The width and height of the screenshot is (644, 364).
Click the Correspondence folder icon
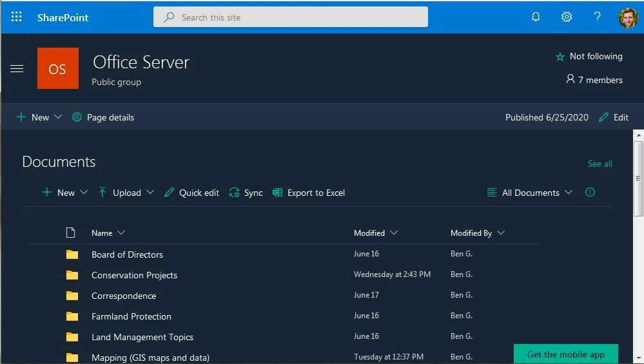click(72, 296)
